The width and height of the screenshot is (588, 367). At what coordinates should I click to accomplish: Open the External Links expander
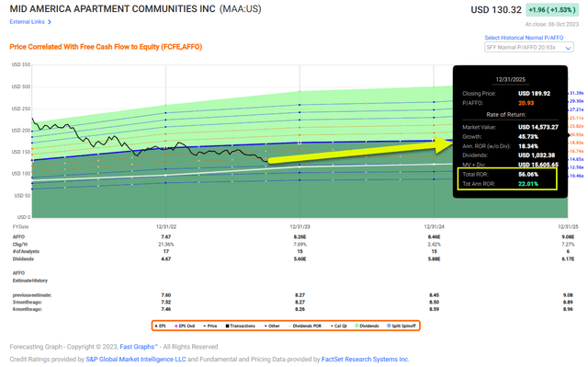[x=30, y=22]
